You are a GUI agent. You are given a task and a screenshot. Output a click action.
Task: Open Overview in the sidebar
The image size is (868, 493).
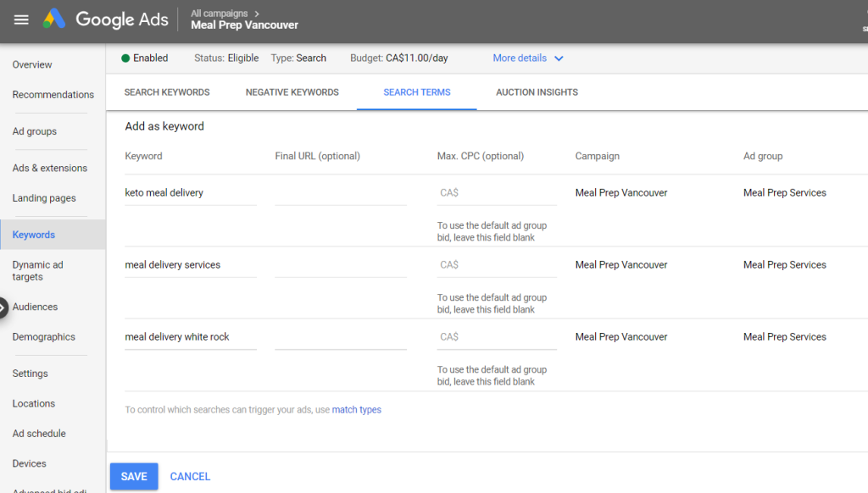tap(32, 65)
